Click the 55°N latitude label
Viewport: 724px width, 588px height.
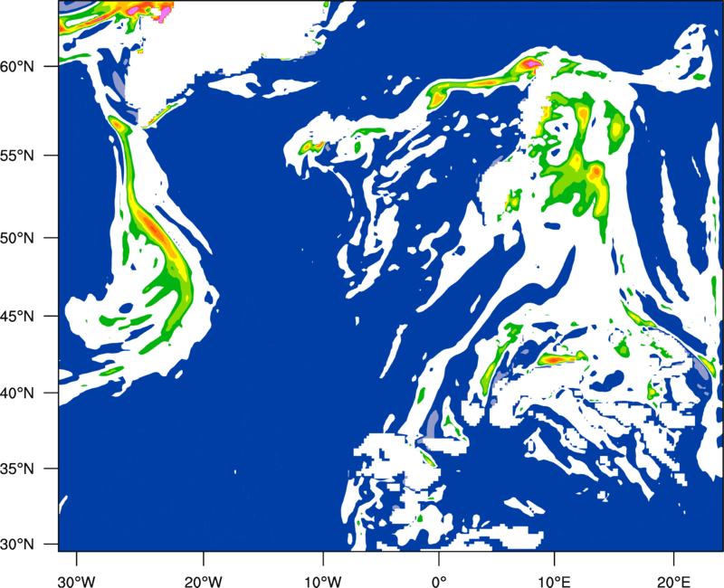pos(17,155)
